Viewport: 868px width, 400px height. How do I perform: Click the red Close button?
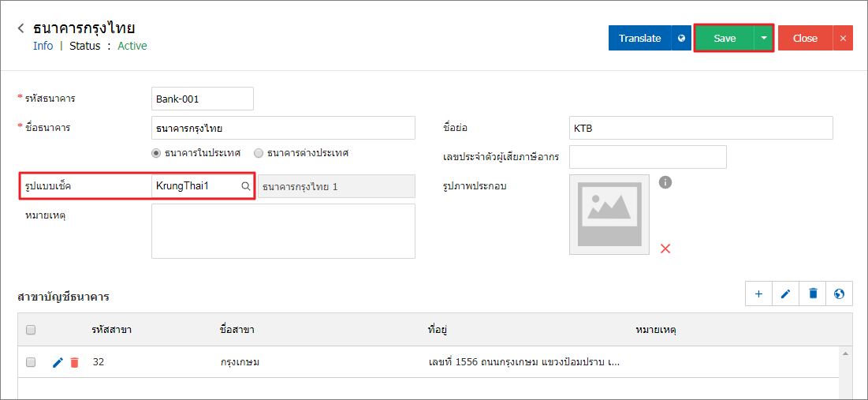point(806,38)
